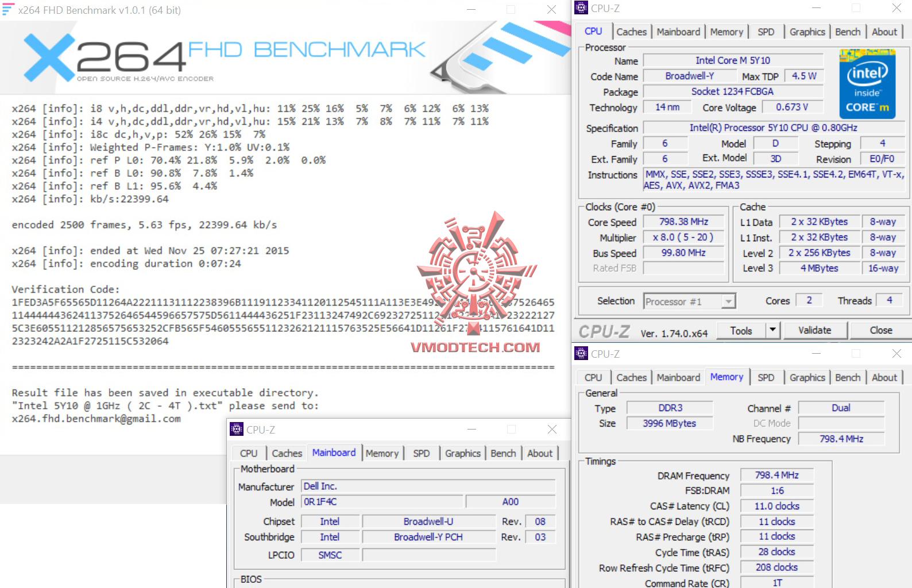912x588 pixels.
Task: Select Memory tab in the Mainboard window
Action: pyautogui.click(x=382, y=453)
